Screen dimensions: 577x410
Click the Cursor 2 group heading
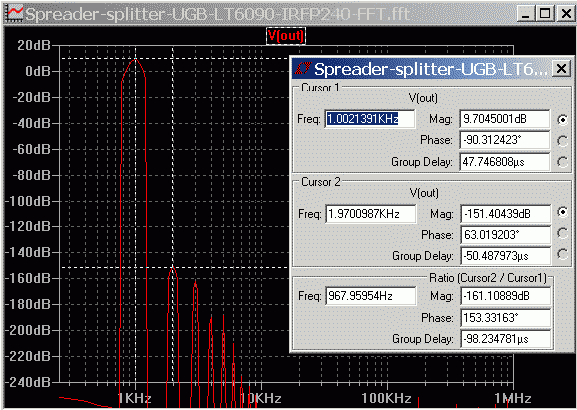click(321, 182)
